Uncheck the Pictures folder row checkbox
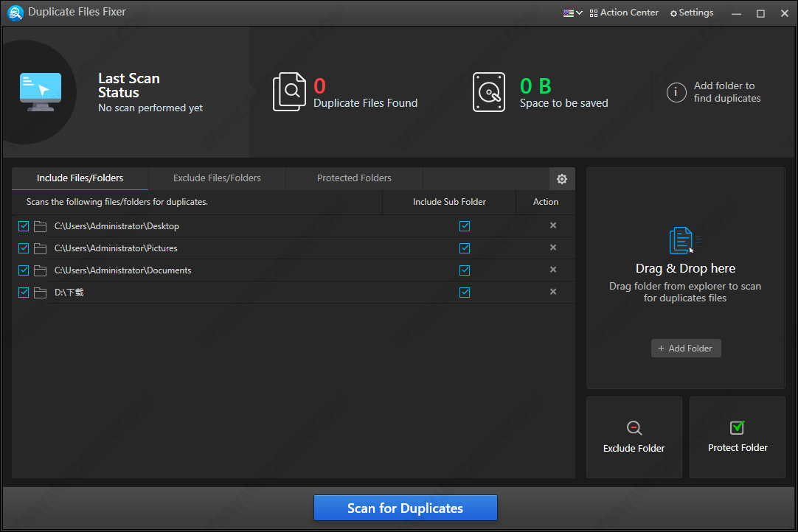The height and width of the screenshot is (532, 798). click(24, 248)
